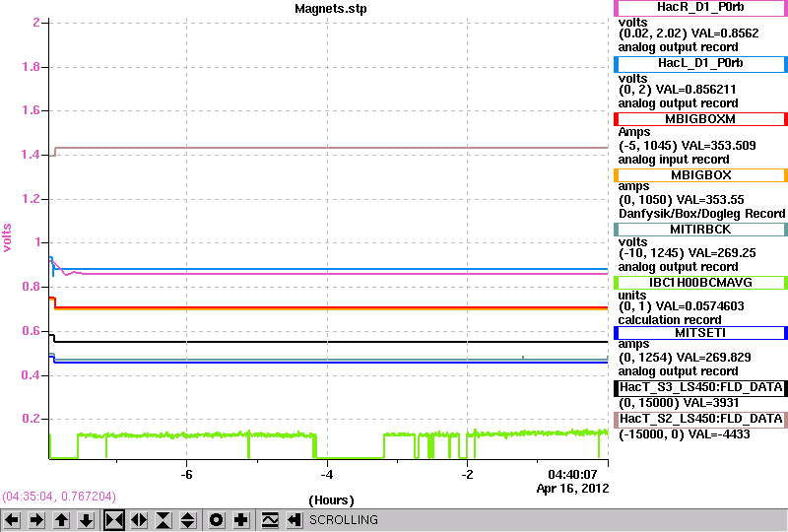Click the volts y-axis label
This screenshot has height=532, width=788.
coord(7,237)
